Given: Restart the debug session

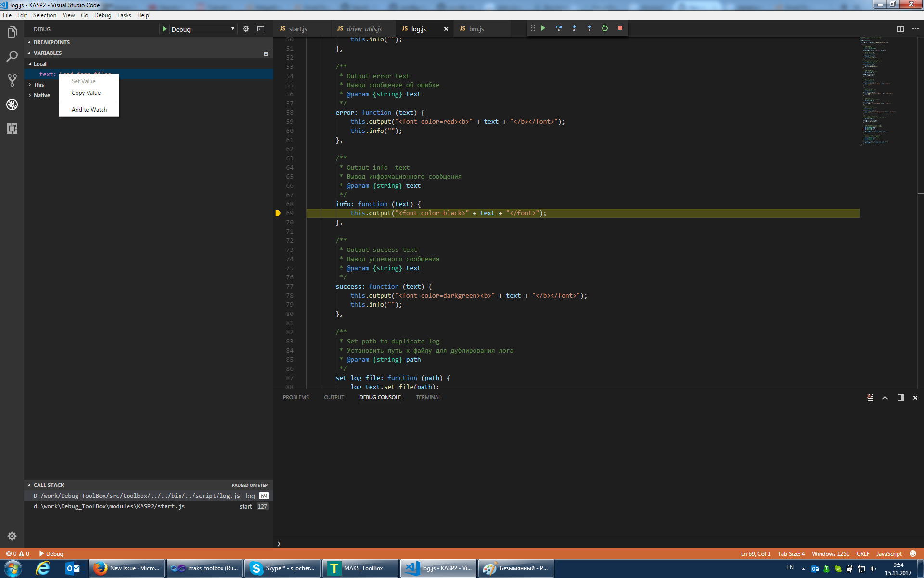Looking at the screenshot, I should 604,28.
